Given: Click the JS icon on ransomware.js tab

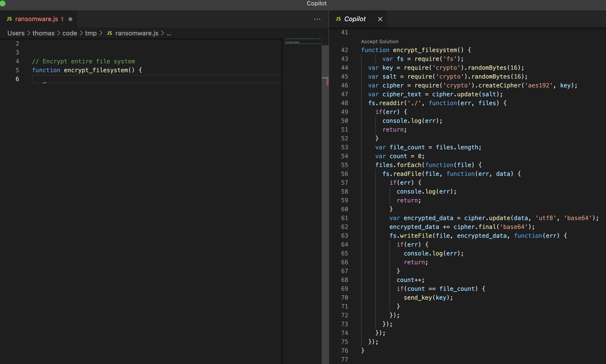Looking at the screenshot, I should pyautogui.click(x=9, y=19).
